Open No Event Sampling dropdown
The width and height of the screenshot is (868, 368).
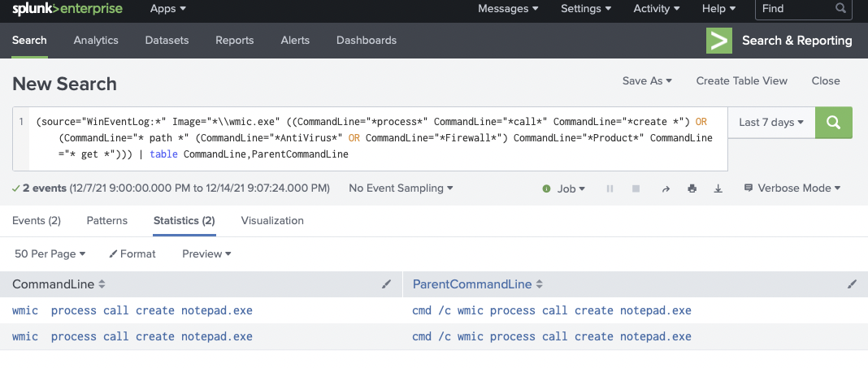pyautogui.click(x=401, y=188)
